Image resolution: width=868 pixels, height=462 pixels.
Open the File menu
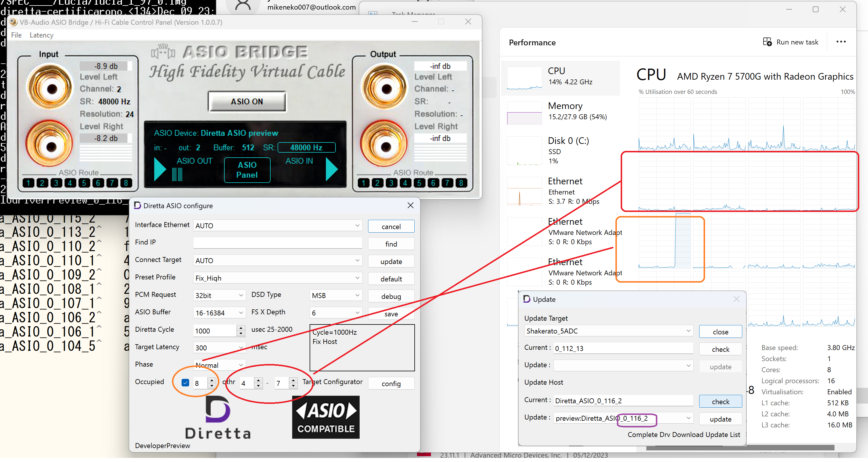click(16, 35)
